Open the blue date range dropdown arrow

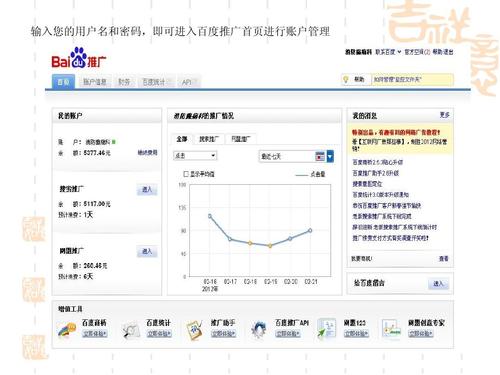tap(330, 156)
